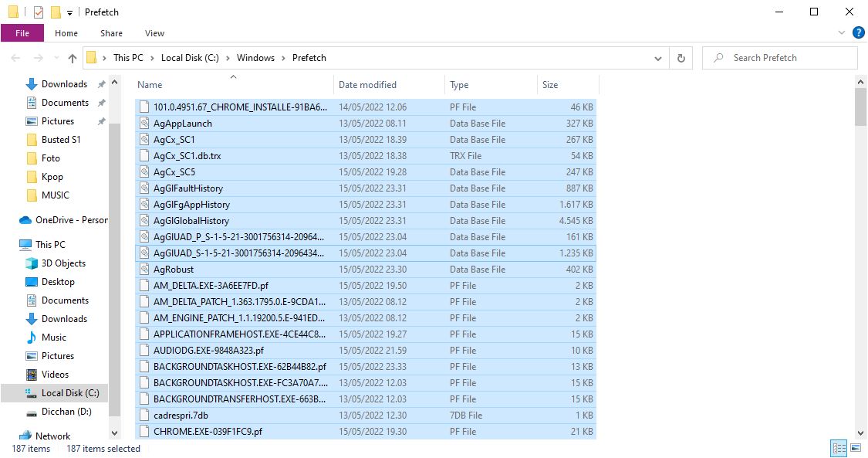868x458 pixels.
Task: Go up one folder level arrow
Action: pyautogui.click(x=73, y=58)
